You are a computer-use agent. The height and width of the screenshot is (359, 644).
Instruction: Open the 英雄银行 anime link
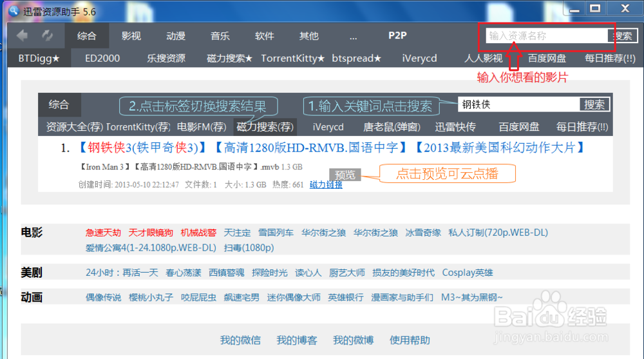(x=346, y=297)
